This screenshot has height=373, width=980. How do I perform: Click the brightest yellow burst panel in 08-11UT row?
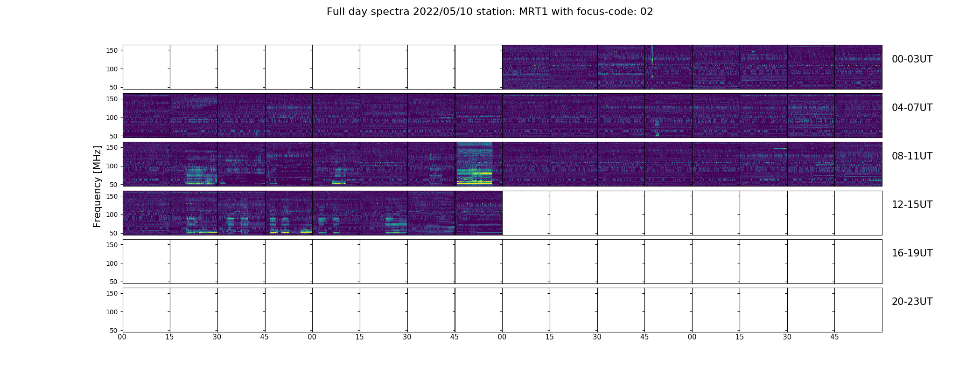(x=478, y=164)
